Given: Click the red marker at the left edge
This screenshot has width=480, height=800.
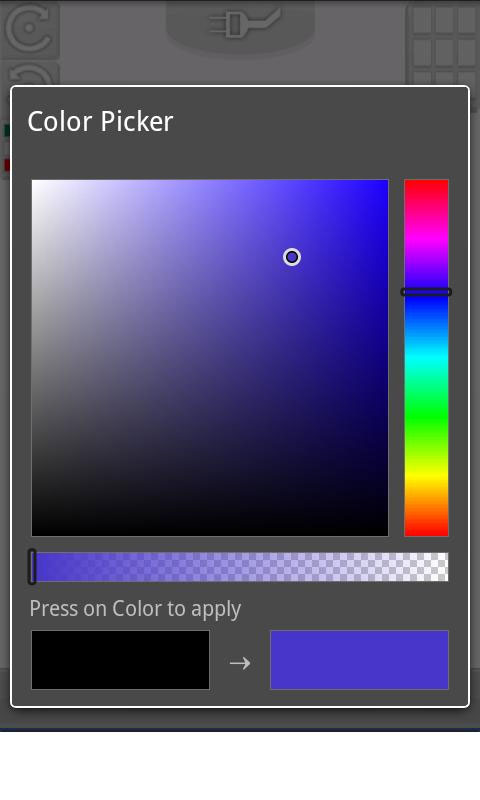Looking at the screenshot, I should point(7,165).
